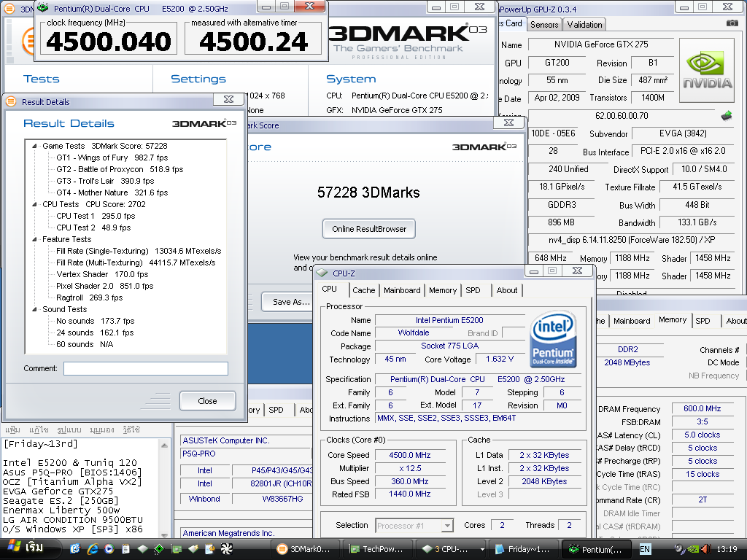The height and width of the screenshot is (560, 747).
Task: Click the GPU-Z BIOS save chip icon
Action: 726,116
